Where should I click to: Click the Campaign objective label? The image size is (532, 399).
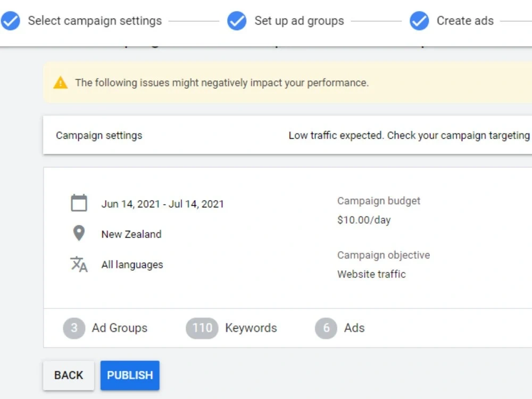pyautogui.click(x=384, y=255)
